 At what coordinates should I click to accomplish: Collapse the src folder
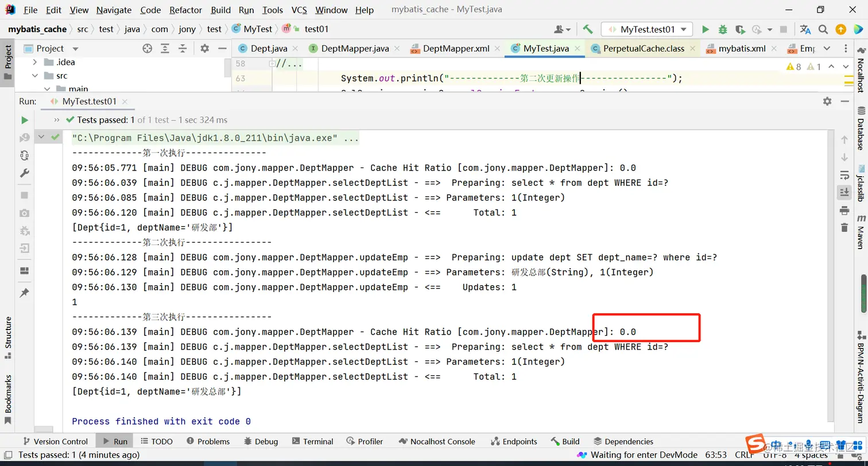coord(35,76)
